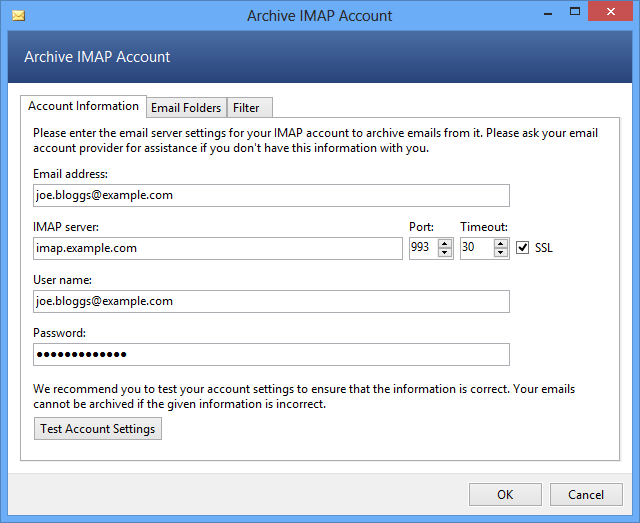Viewport: 640px width, 523px height.
Task: Click the Cancel button
Action: point(586,494)
